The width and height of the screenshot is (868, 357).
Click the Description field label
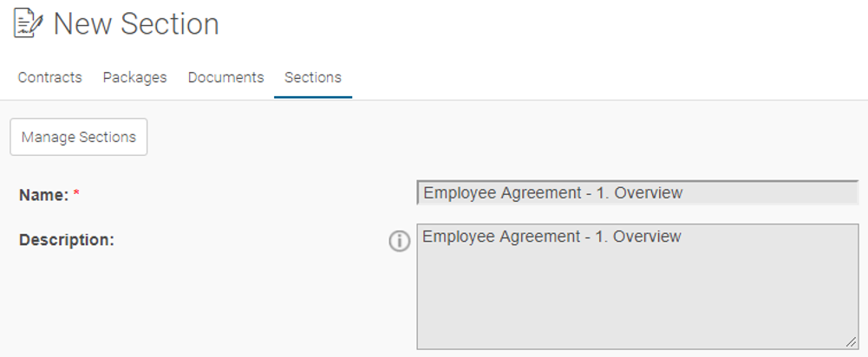(67, 240)
